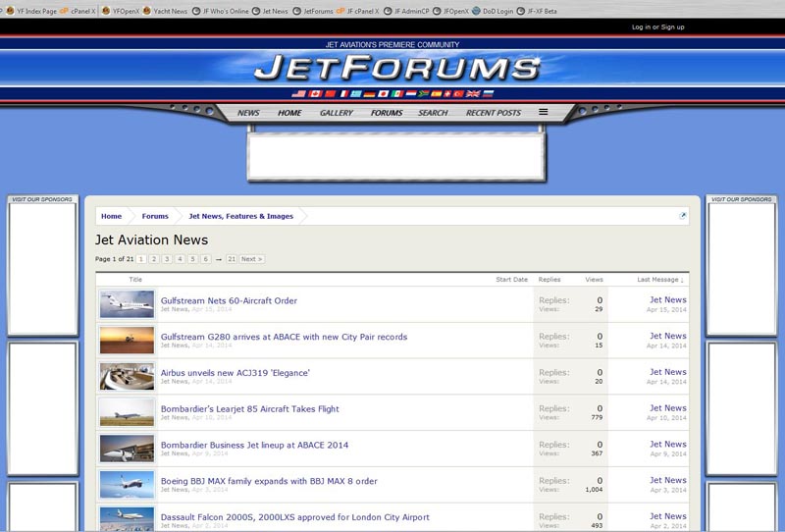This screenshot has width=785, height=532.
Task: Select the France flag icon
Action: coord(344,93)
